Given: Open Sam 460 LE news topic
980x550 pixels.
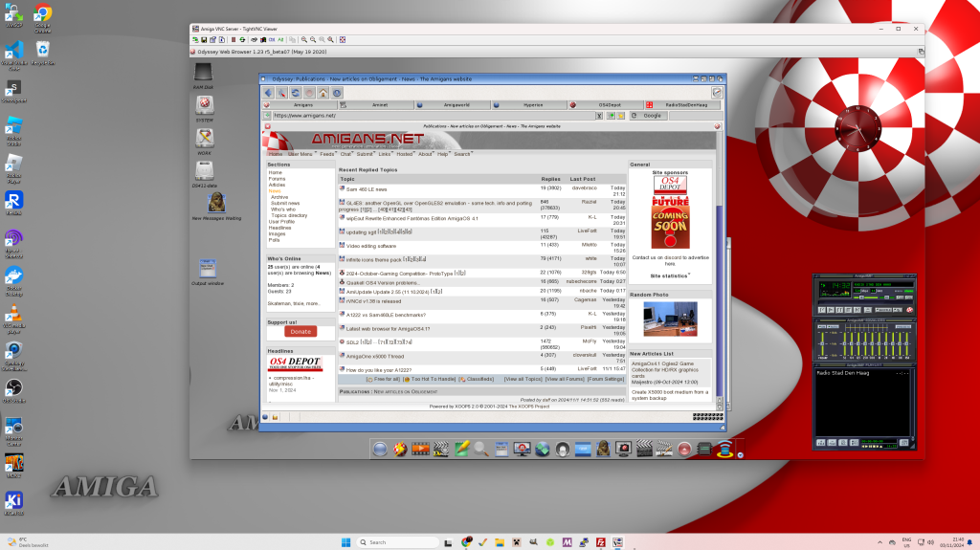Looking at the screenshot, I should tap(367, 189).
